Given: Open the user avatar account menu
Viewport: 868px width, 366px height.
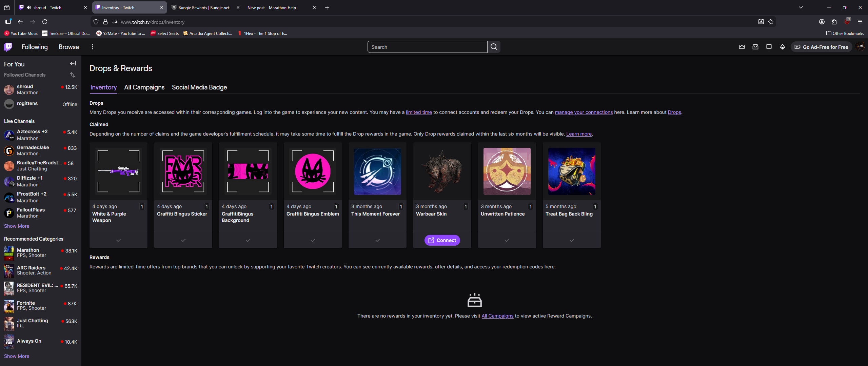Looking at the screenshot, I should 860,47.
